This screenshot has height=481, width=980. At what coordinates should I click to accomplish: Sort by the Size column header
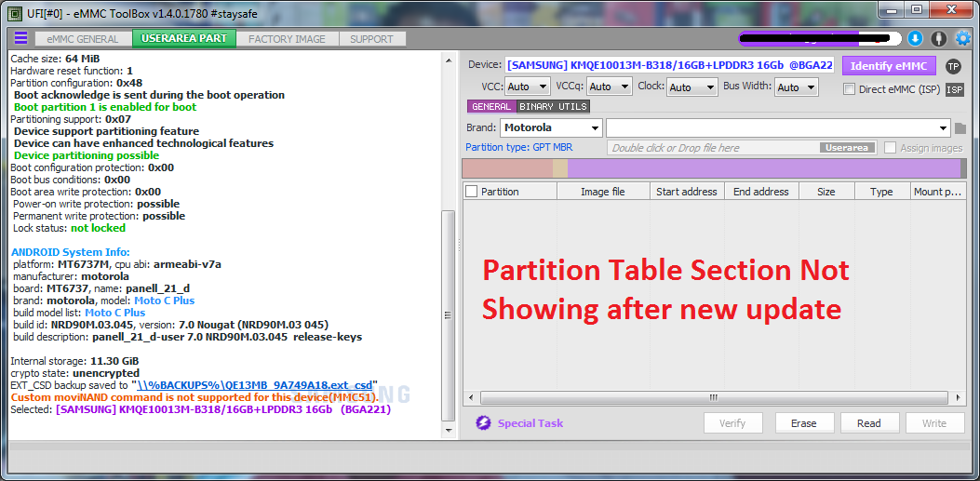[x=826, y=192]
